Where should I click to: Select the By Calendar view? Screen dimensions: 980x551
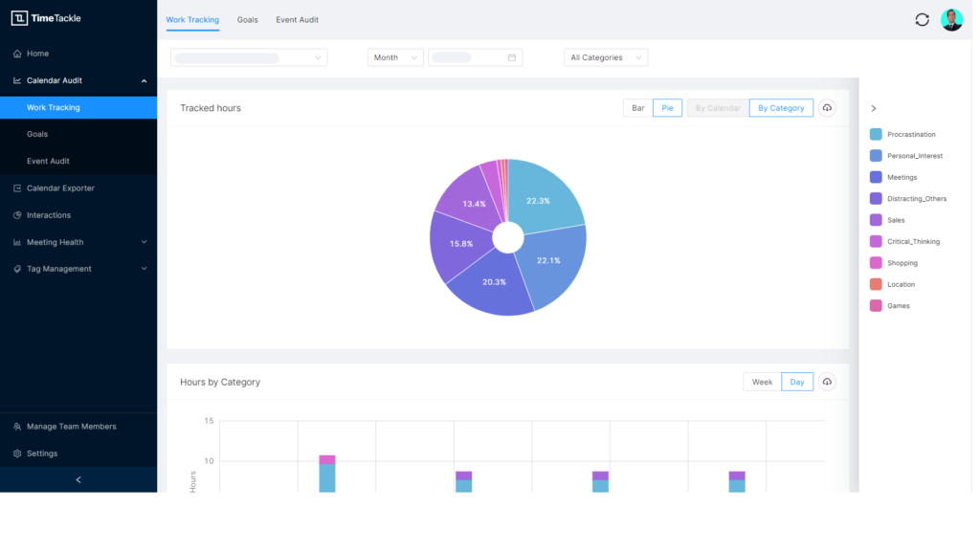pos(718,108)
